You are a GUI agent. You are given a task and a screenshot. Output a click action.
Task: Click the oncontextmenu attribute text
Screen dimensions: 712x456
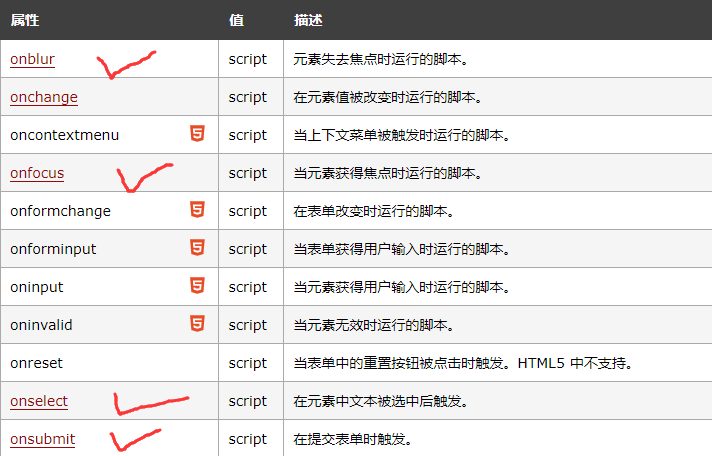tap(64, 135)
